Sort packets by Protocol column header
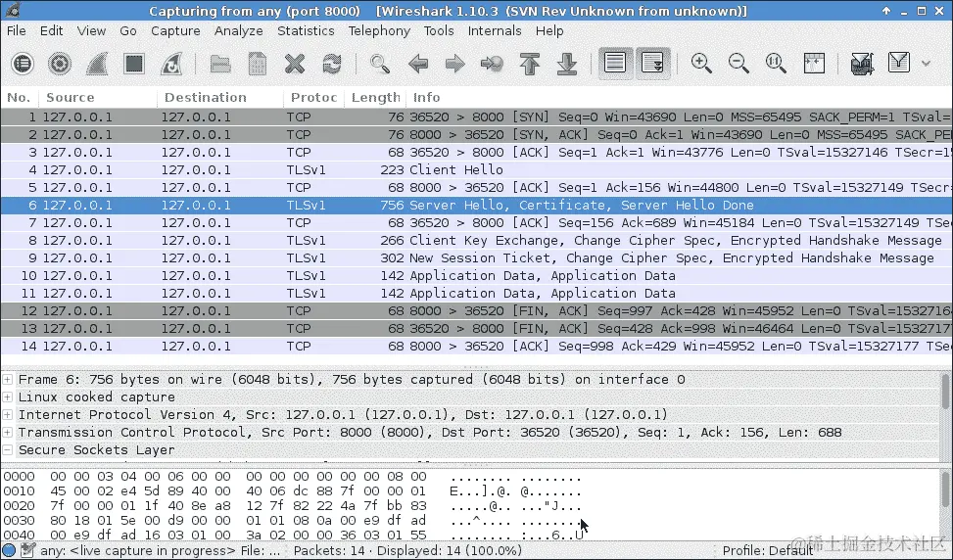The image size is (953, 560). point(313,97)
